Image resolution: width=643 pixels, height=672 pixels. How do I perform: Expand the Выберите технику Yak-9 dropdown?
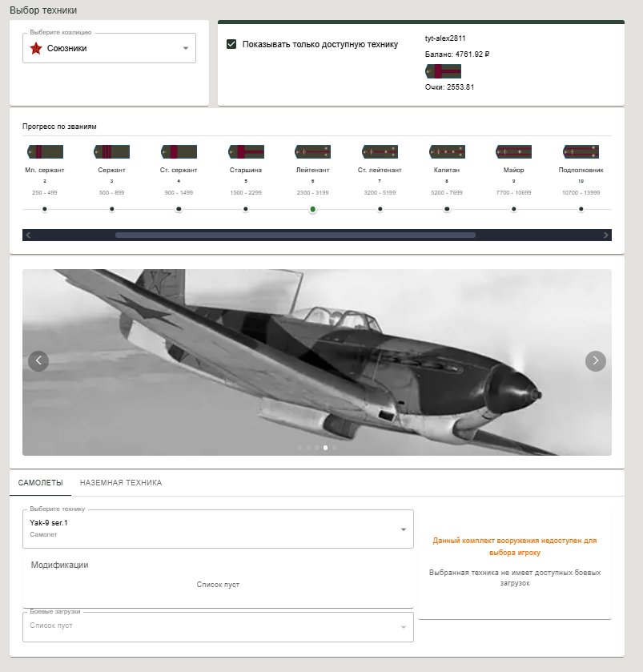218,529
